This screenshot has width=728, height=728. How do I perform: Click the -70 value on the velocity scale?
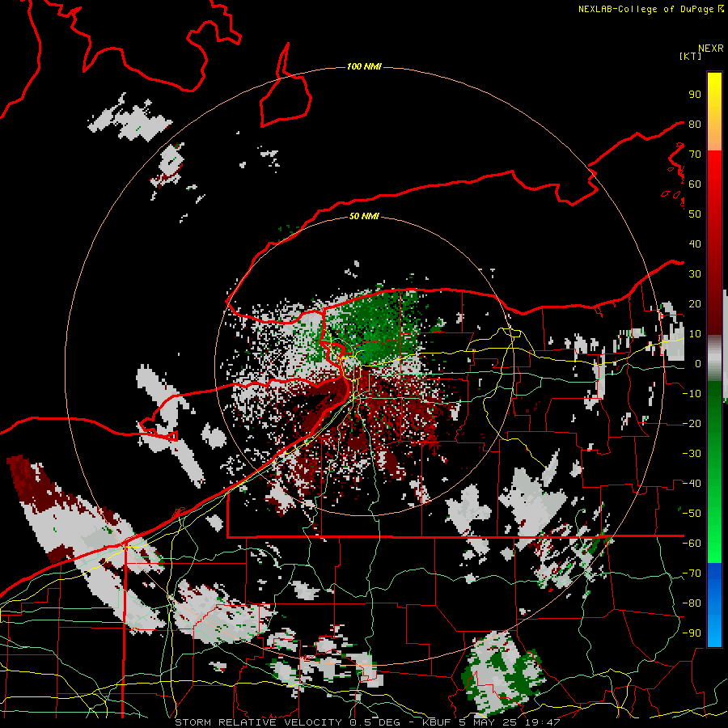pyautogui.click(x=692, y=574)
